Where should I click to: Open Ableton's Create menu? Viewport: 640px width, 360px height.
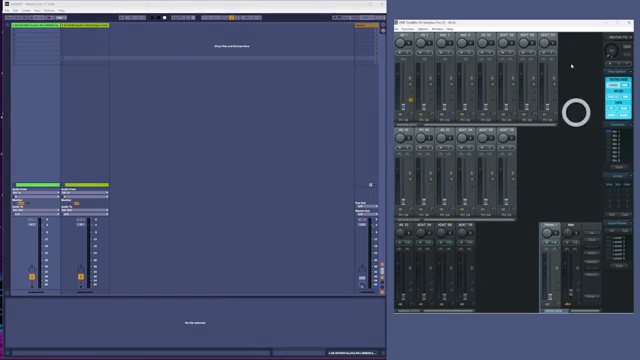[x=26, y=10]
